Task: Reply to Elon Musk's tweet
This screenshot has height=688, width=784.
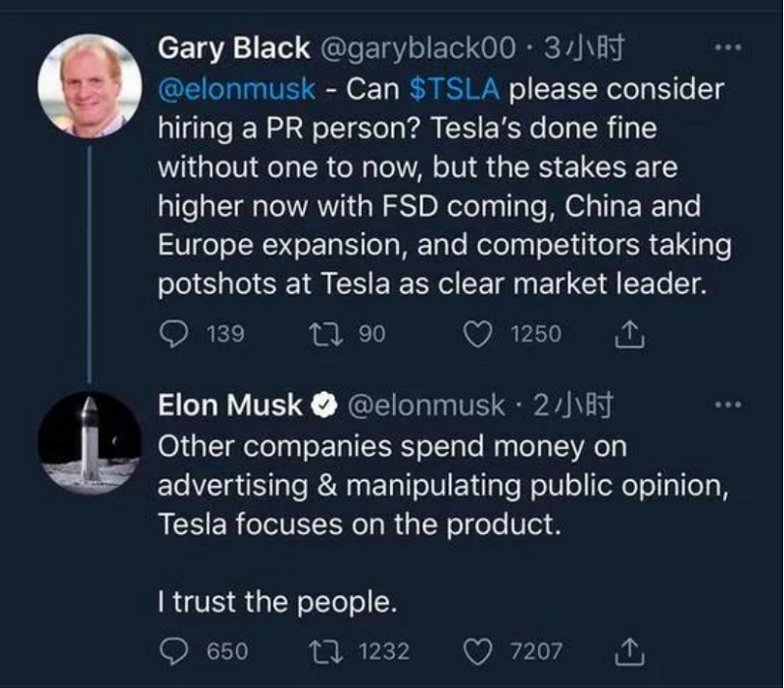Action: tap(173, 650)
